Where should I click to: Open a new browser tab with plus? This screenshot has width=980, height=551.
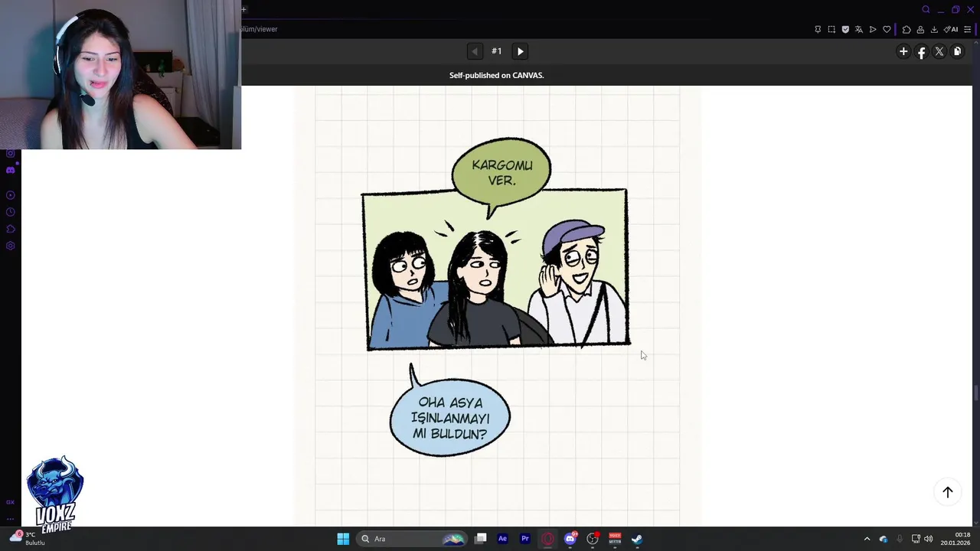243,9
